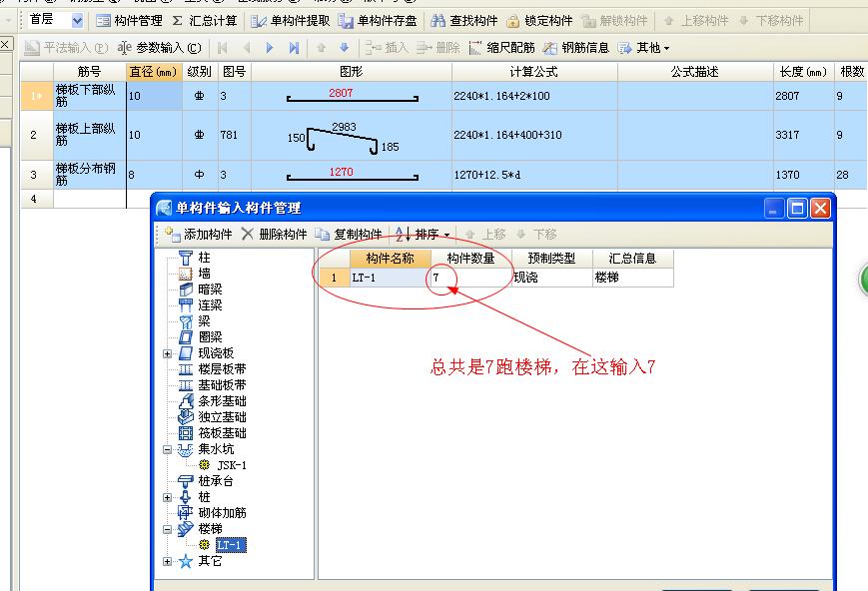Expand the 现浇板 tree node
868x591 pixels.
click(x=167, y=353)
